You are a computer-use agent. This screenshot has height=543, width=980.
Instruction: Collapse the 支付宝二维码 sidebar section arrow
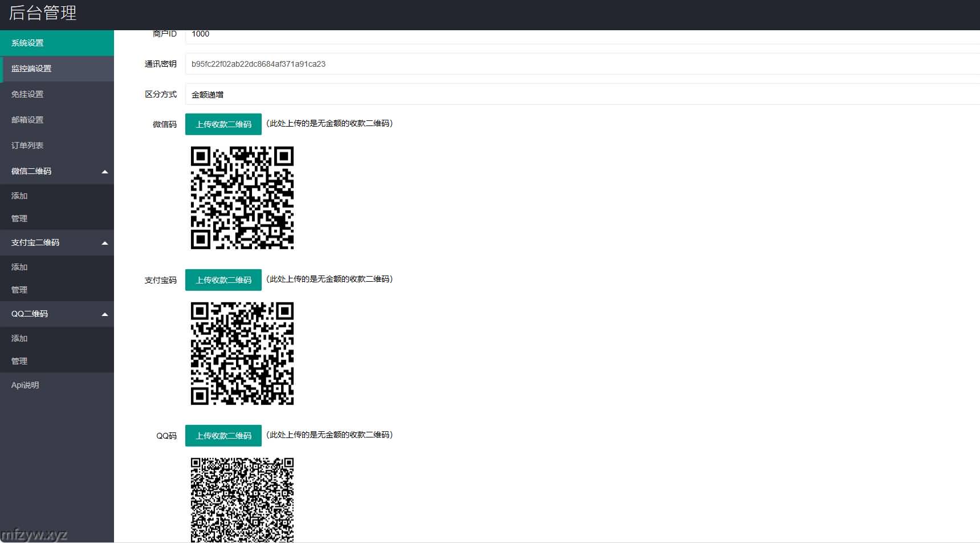coord(105,243)
